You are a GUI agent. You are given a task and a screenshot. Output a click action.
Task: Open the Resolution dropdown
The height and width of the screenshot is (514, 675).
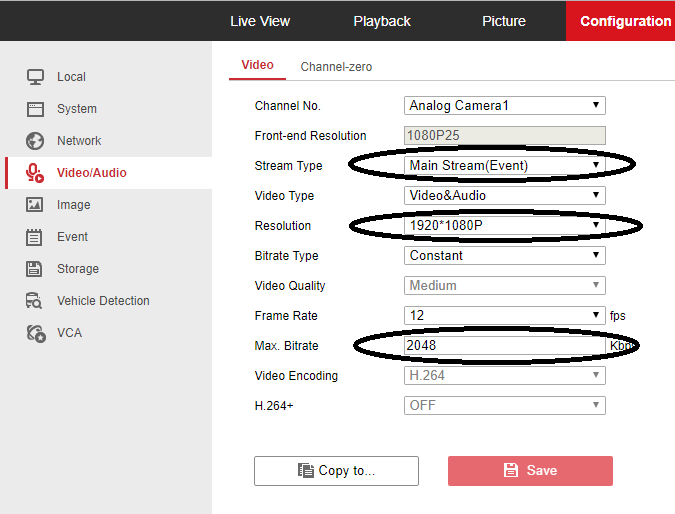point(505,225)
